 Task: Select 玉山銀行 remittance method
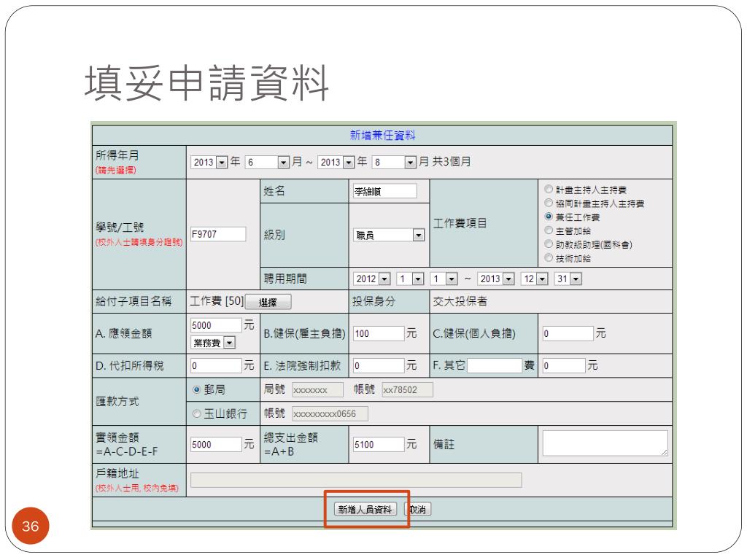tap(196, 414)
